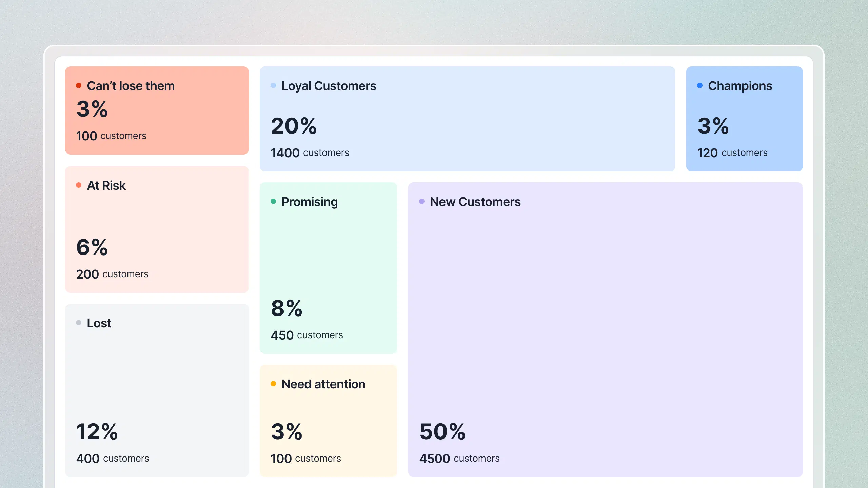Click the light blue dot beside Loyal Customers
This screenshot has width=868, height=488.
273,85
